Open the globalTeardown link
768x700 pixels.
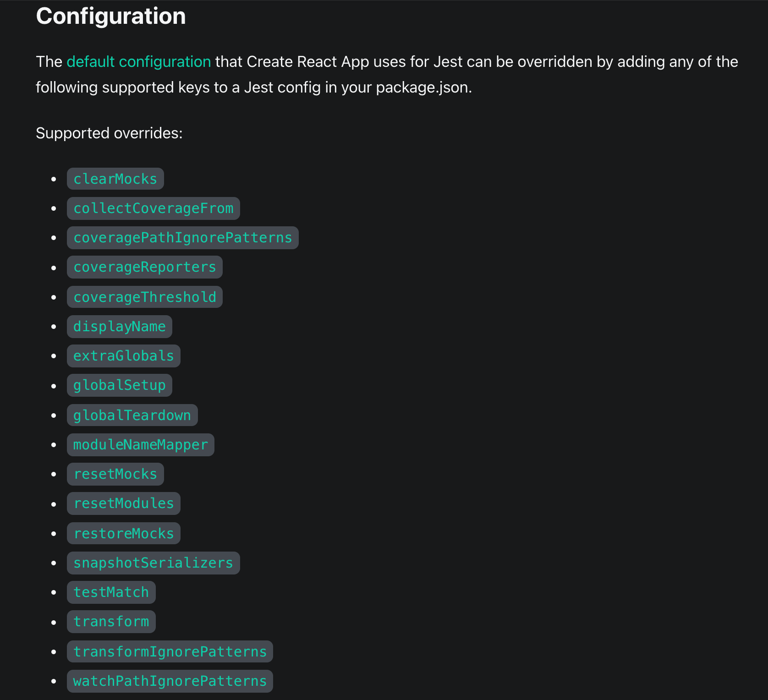(x=132, y=415)
